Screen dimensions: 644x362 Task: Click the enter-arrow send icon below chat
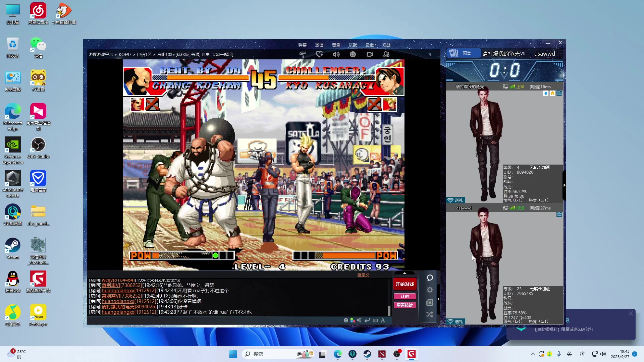click(367, 320)
